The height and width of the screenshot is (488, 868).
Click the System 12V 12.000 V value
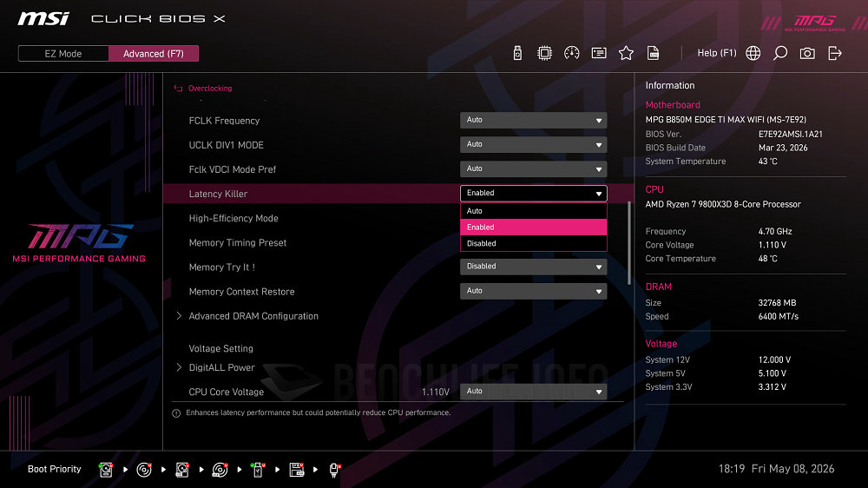774,360
